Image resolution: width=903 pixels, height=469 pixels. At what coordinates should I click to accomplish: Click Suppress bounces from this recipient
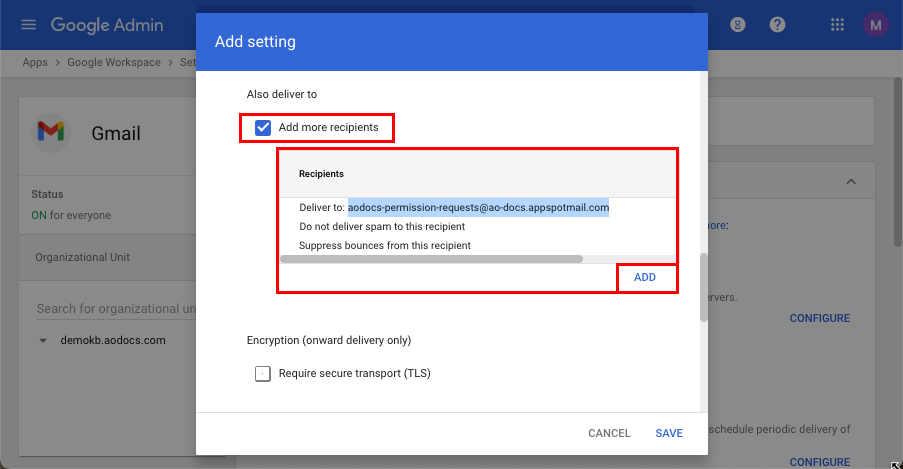coord(385,245)
